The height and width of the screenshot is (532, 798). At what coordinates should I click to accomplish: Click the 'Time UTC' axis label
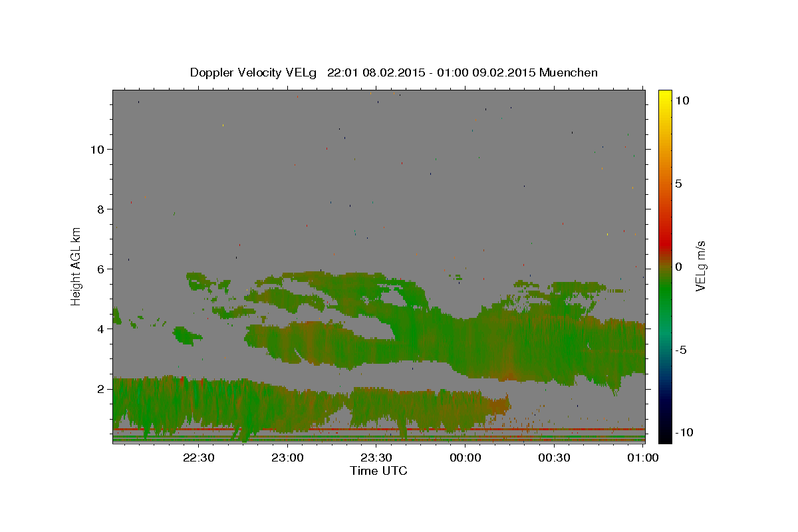tap(378, 471)
